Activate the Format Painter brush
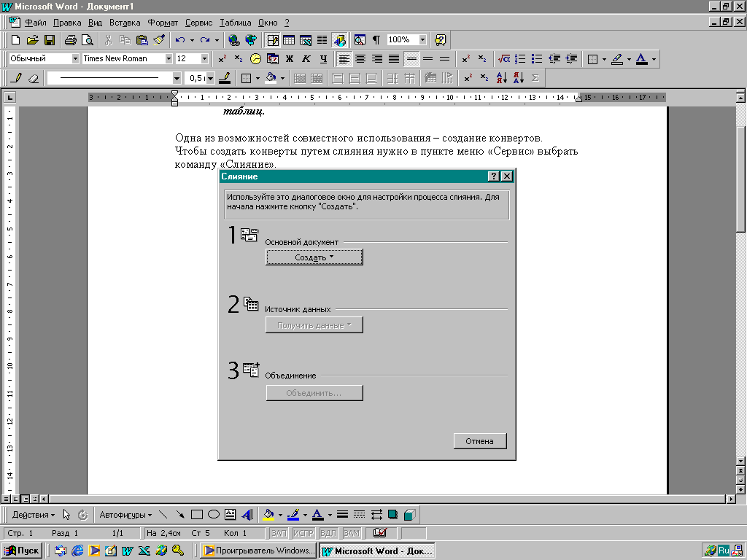This screenshot has width=747, height=560. click(159, 40)
